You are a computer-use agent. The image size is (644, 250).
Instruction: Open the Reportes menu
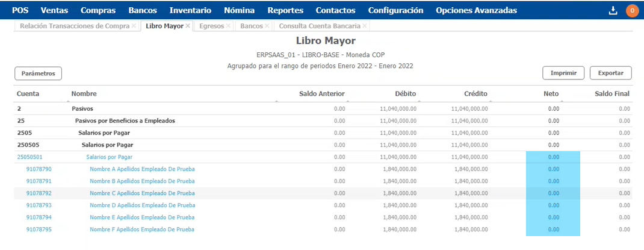(285, 10)
